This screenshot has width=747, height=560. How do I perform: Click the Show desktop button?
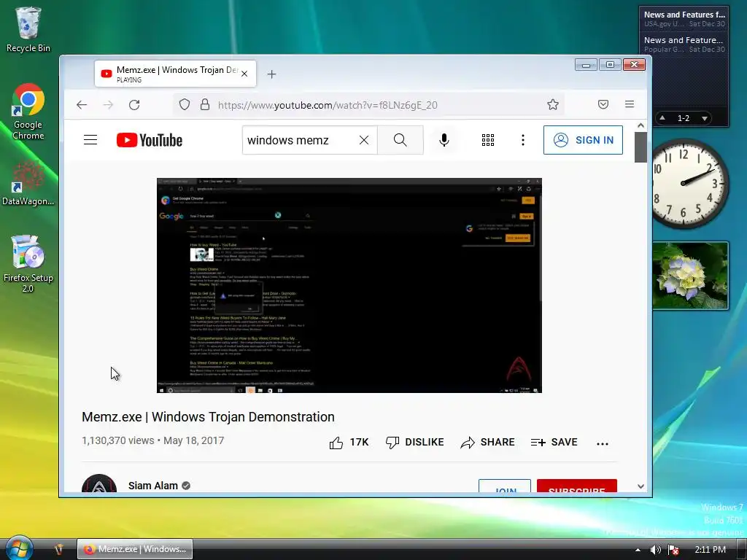coord(741,550)
